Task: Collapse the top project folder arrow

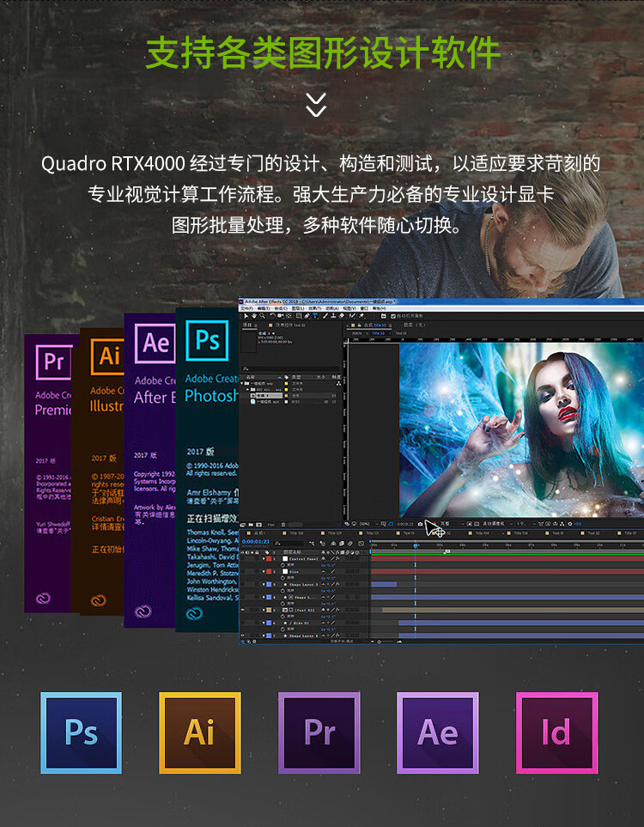Action: click(242, 383)
